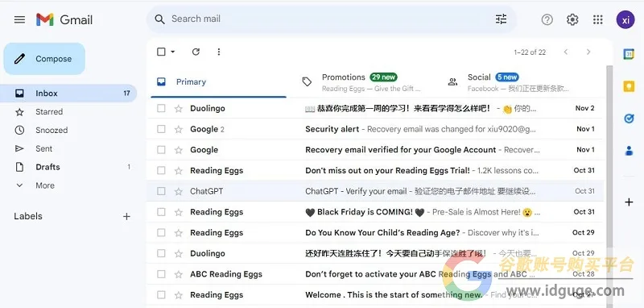Screen dimensions: 644x308
Task: Open the Starred folder
Action: click(49, 112)
